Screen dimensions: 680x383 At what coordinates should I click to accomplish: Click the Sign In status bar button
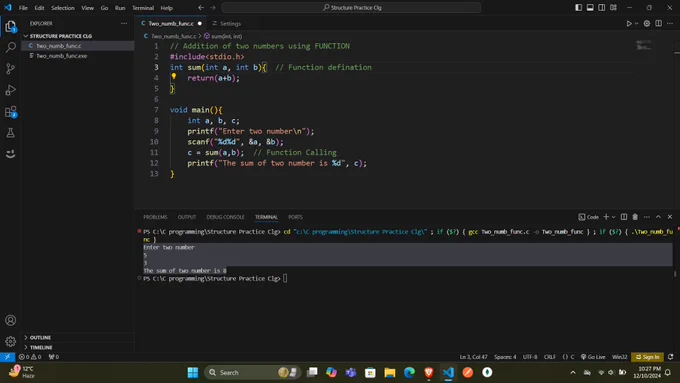pos(647,357)
